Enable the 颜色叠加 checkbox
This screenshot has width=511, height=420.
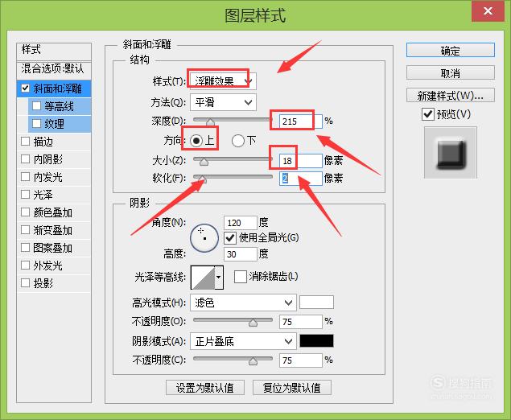(26, 212)
